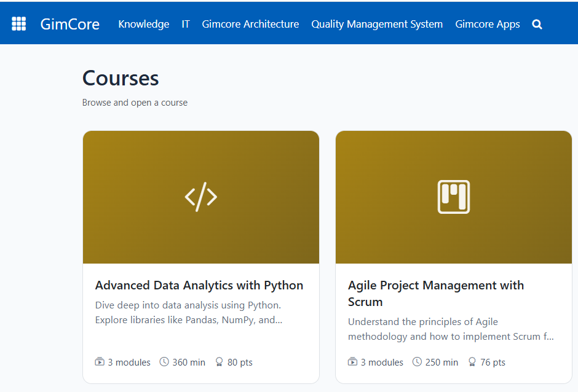This screenshot has height=392, width=578.
Task: Click the Python course cover image
Action: (x=201, y=197)
